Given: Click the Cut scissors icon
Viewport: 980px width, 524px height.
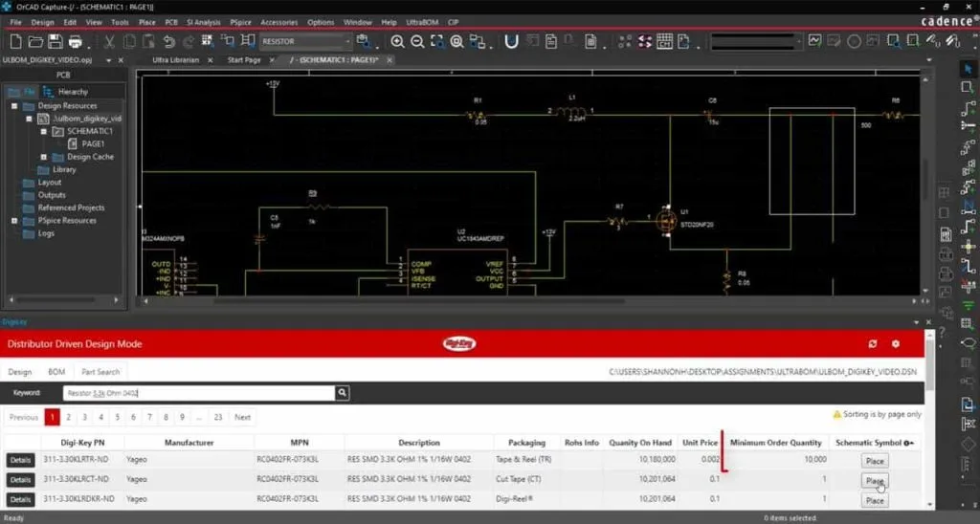Looking at the screenshot, I should point(108,41).
